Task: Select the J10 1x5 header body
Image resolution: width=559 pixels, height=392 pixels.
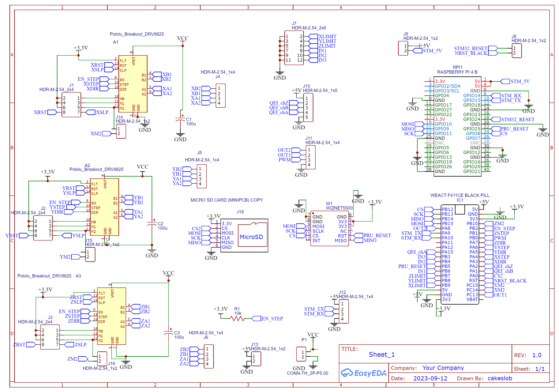Action: click(308, 108)
